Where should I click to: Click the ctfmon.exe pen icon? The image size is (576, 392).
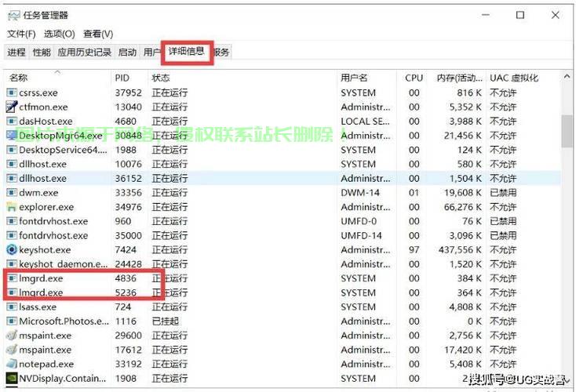click(12, 107)
